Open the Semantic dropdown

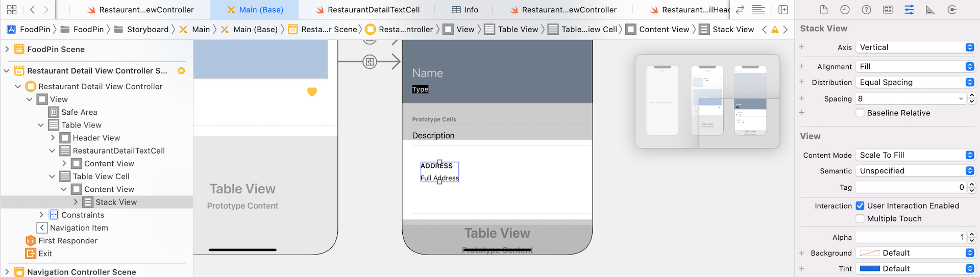(x=915, y=171)
